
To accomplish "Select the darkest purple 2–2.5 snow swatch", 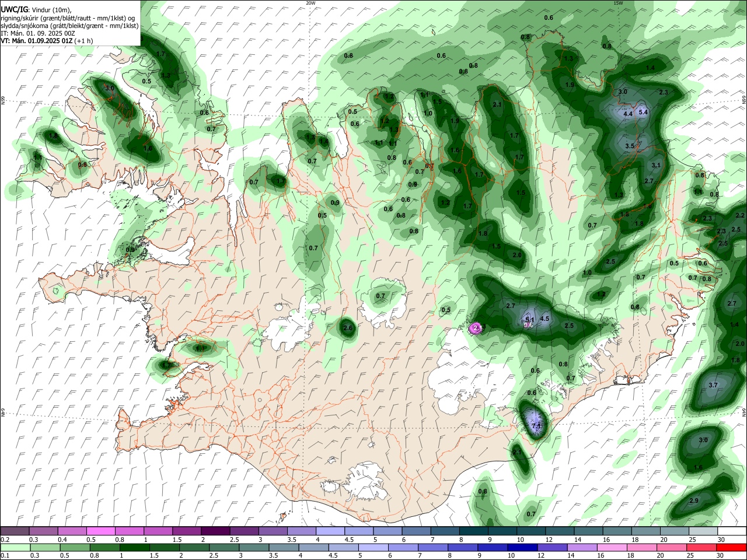I will tap(215, 531).
